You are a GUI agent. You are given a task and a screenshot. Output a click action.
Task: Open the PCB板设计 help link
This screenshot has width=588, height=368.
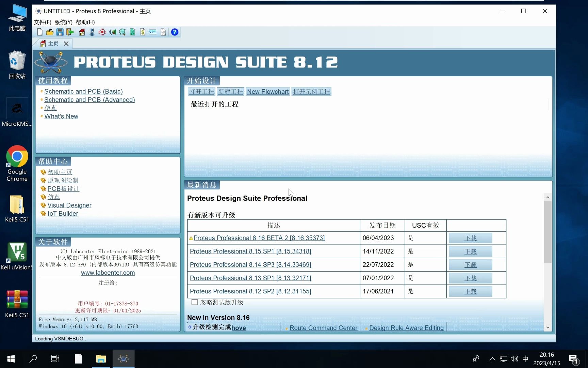63,188
